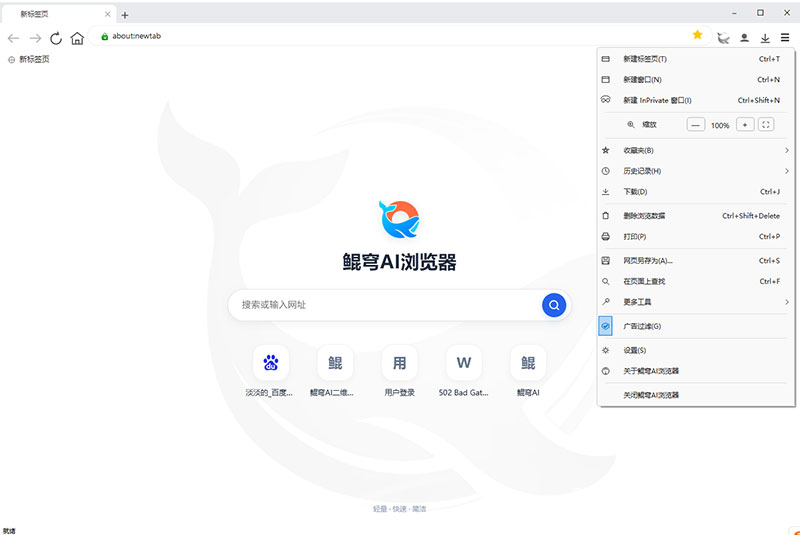The height and width of the screenshot is (535, 800).
Task: Open the downloads toolbar icon
Action: click(765, 38)
